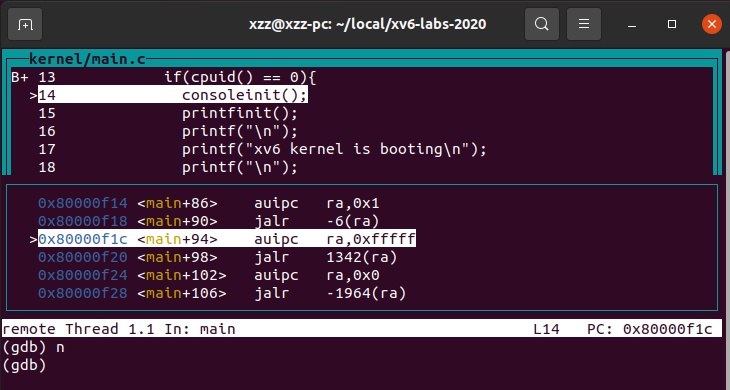
Task: Close the terminal window
Action: click(x=711, y=24)
